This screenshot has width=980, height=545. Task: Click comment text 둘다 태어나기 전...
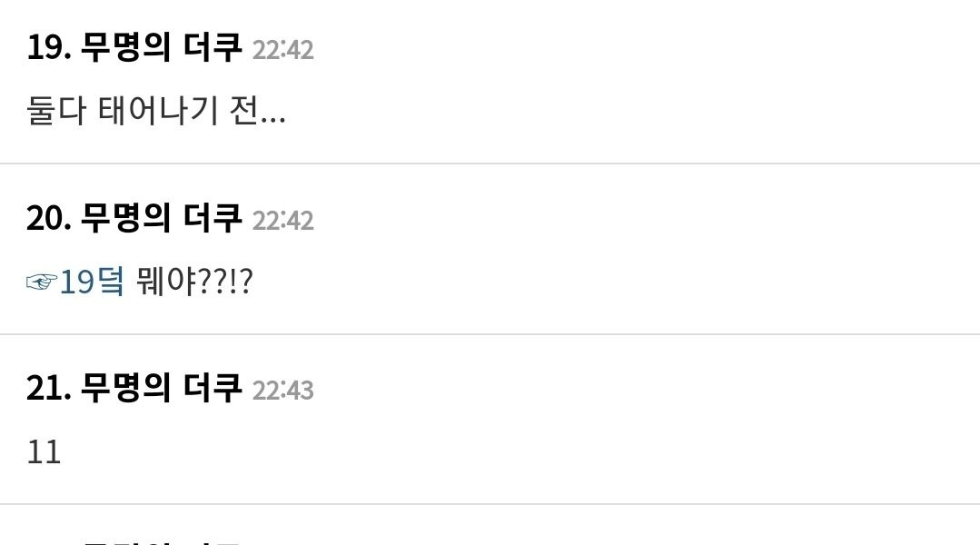pyautogui.click(x=156, y=111)
